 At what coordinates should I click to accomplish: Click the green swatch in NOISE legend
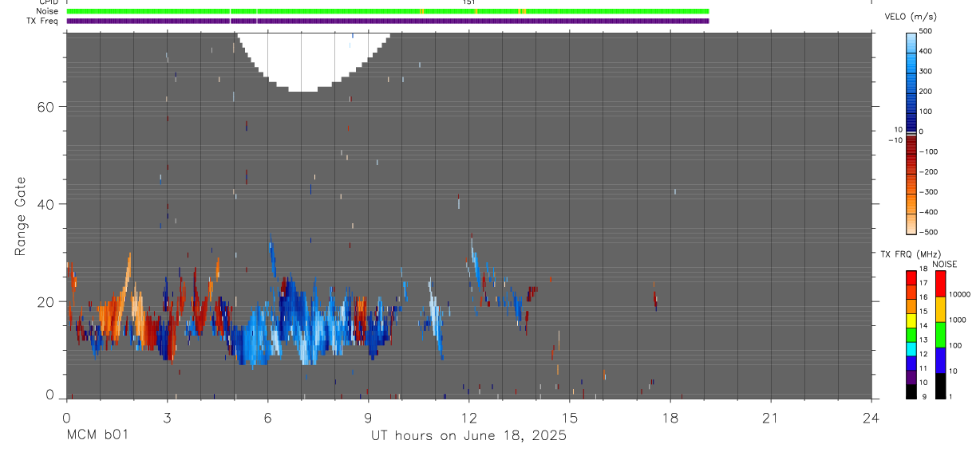(940, 335)
